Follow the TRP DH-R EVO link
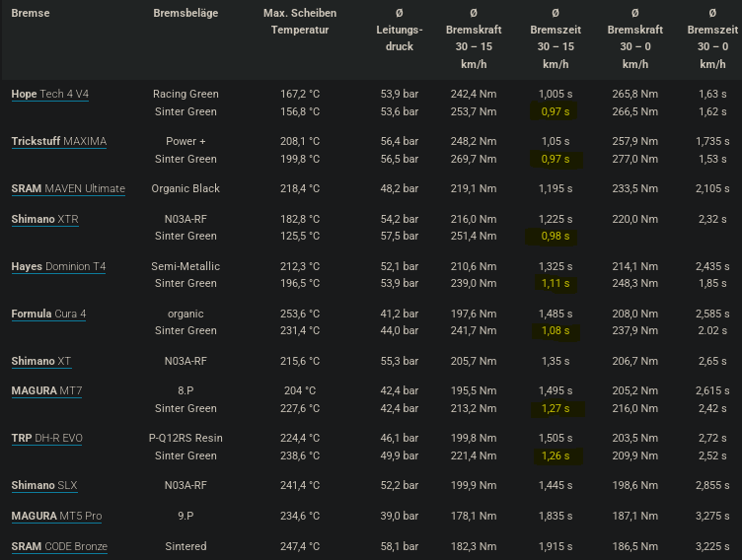The image size is (742, 560). coord(46,438)
